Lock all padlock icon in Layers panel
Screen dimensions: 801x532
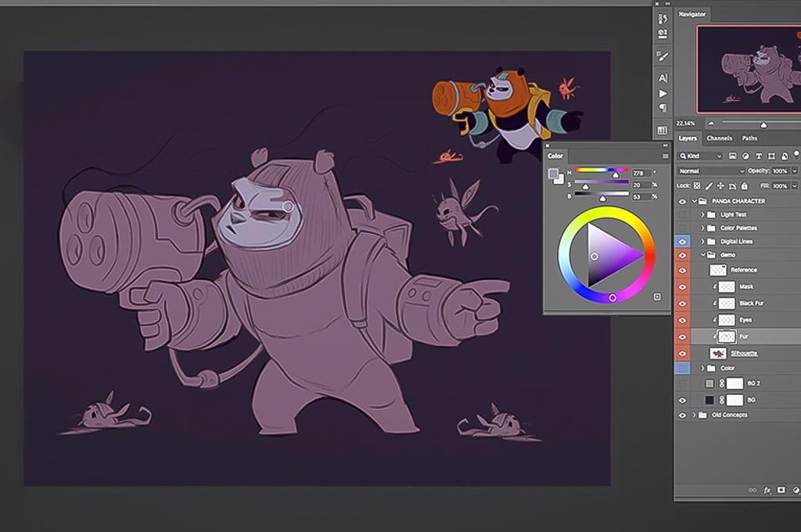pyautogui.click(x=745, y=186)
